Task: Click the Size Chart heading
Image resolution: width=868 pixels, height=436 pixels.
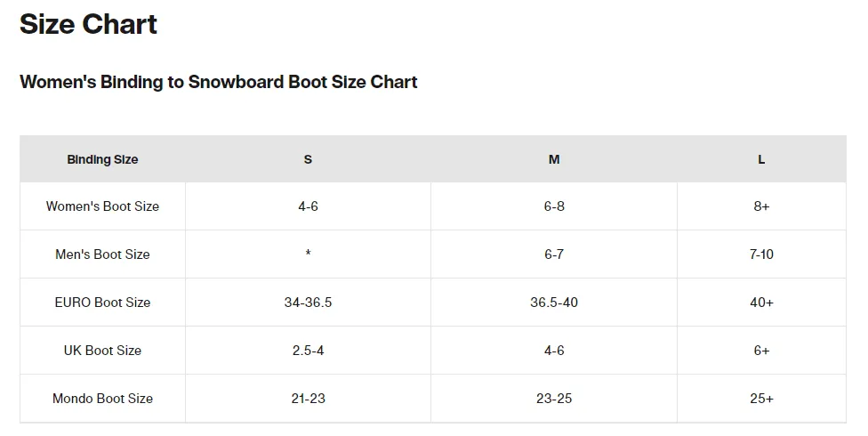Action: pos(88,24)
